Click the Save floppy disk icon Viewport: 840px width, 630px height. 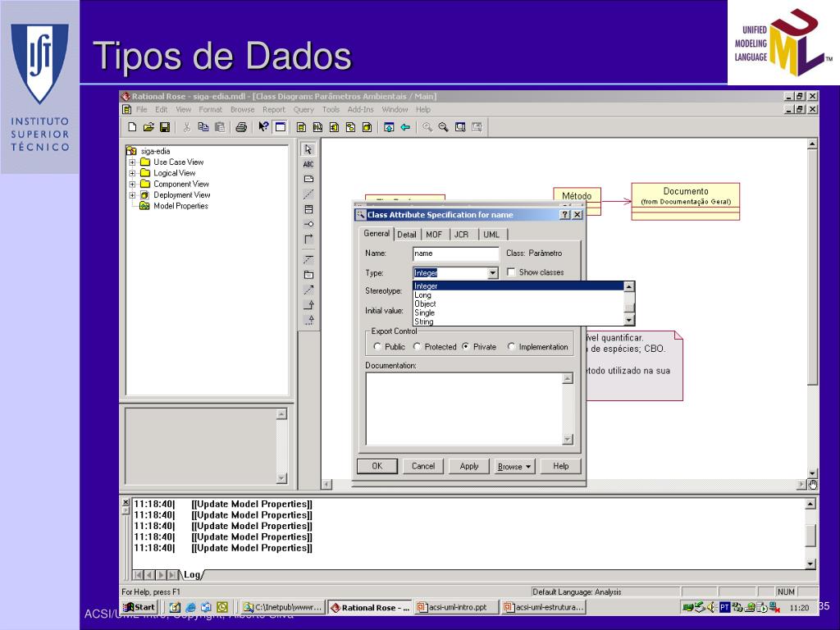point(165,127)
